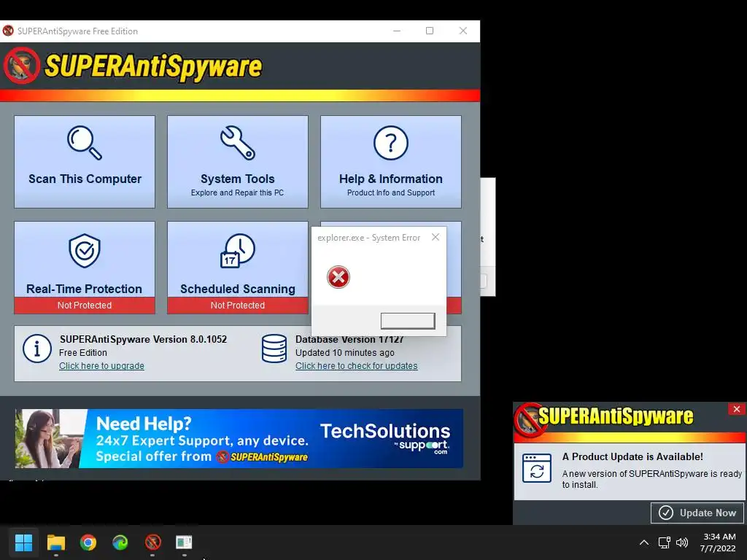747x560 pixels.
Task: Click the last running app taskbar icon
Action: [x=184, y=542]
